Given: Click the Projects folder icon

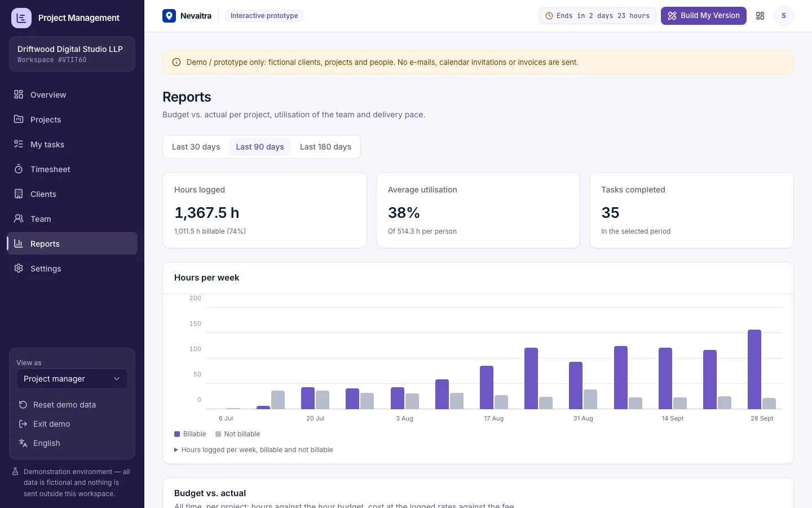Looking at the screenshot, I should coord(19,119).
